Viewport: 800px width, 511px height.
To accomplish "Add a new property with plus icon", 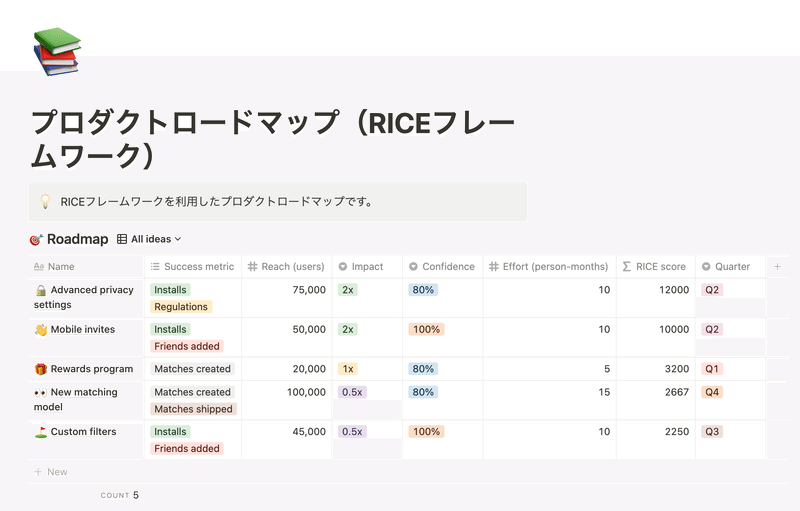I will click(777, 266).
